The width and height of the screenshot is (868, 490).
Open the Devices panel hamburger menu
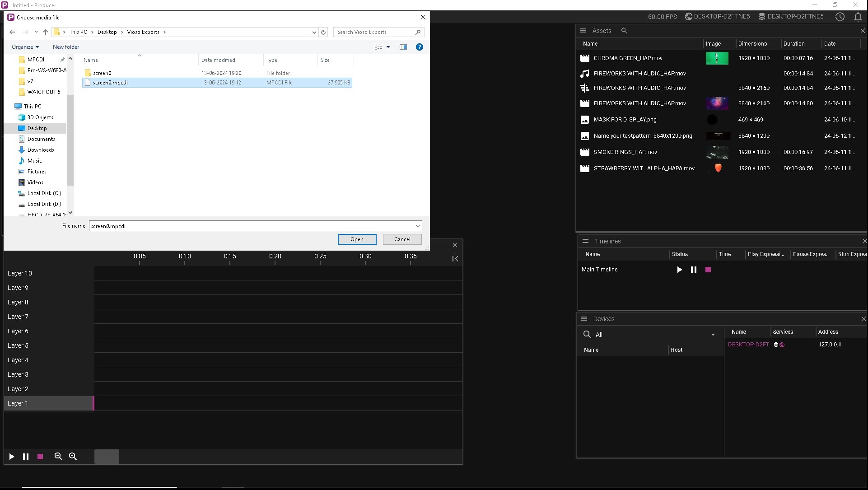pos(584,319)
